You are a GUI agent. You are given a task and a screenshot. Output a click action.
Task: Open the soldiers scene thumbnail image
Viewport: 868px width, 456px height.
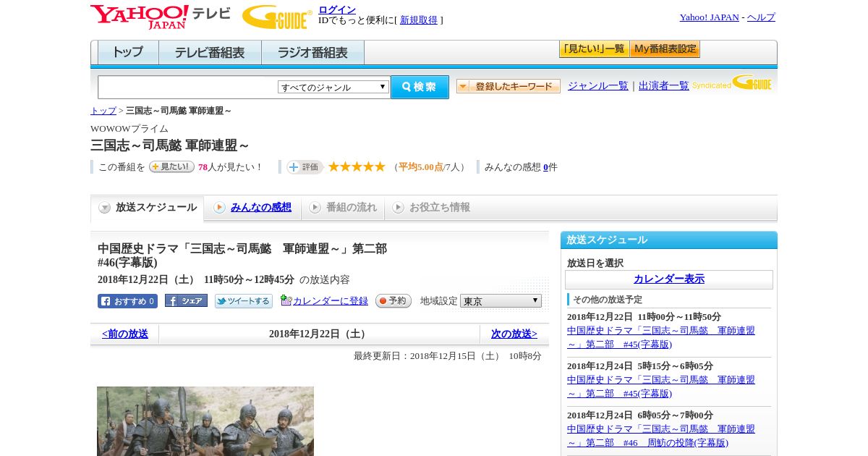point(205,421)
